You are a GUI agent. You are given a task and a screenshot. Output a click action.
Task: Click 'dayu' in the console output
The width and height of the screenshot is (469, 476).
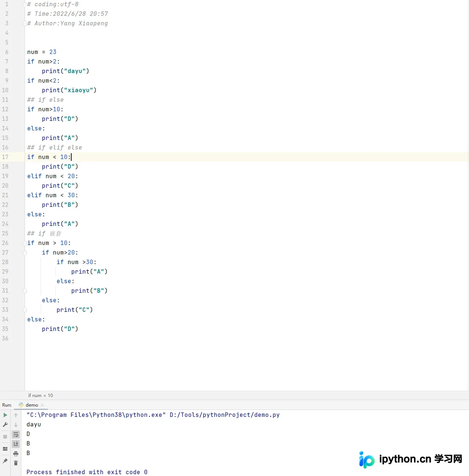point(34,425)
